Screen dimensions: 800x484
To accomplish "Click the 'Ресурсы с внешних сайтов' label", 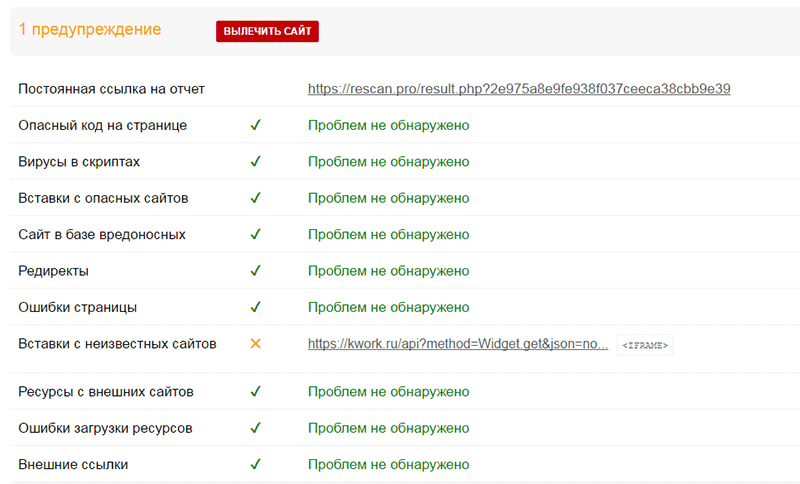I will (x=106, y=392).
